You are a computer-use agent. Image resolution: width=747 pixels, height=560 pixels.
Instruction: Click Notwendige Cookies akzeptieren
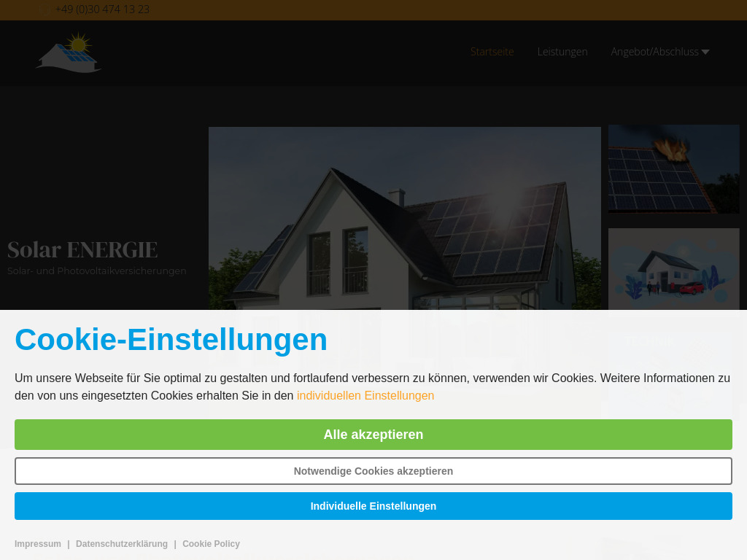(x=373, y=470)
